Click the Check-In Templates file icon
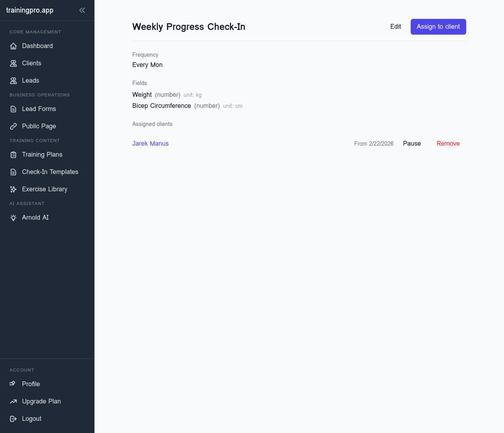Screen dimensions: 504x433 click(13, 172)
